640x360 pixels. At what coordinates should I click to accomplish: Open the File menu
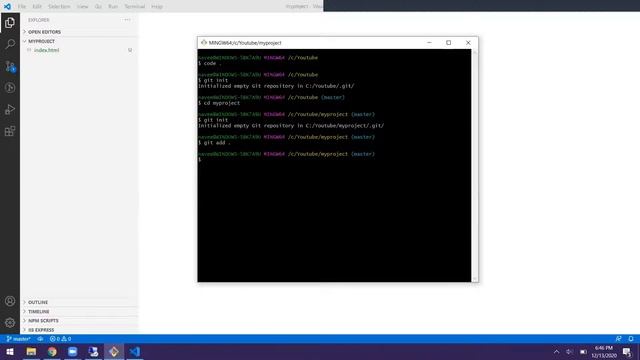(x=22, y=7)
